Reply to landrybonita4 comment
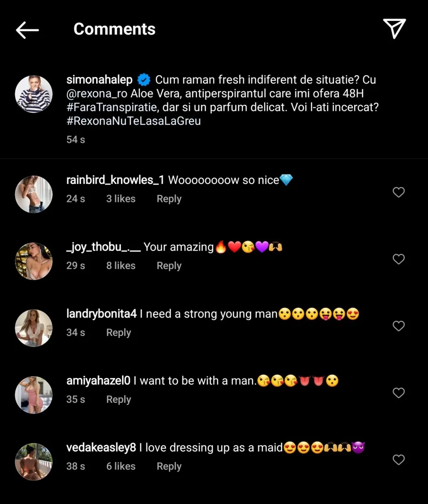The width and height of the screenshot is (428, 504). coord(118,333)
